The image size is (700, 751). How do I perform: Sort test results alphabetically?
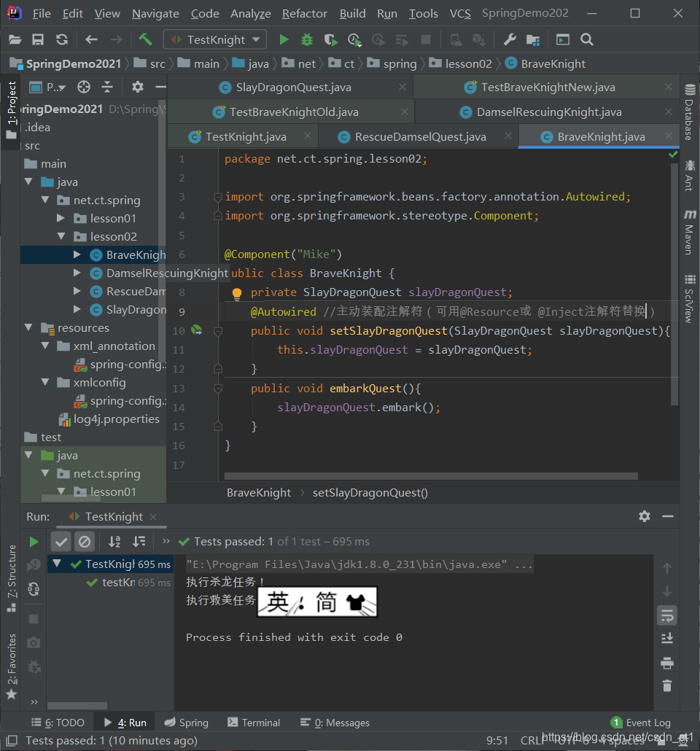114,542
